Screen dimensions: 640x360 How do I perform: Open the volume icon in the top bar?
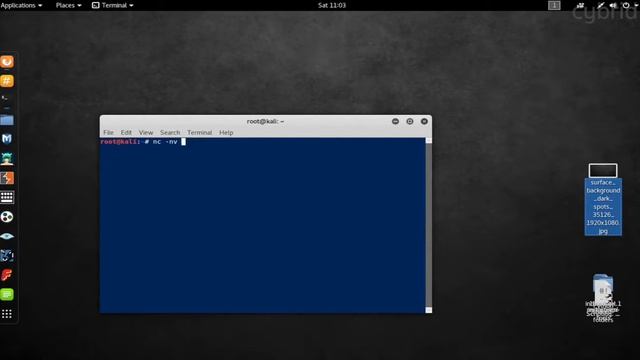[x=613, y=5]
